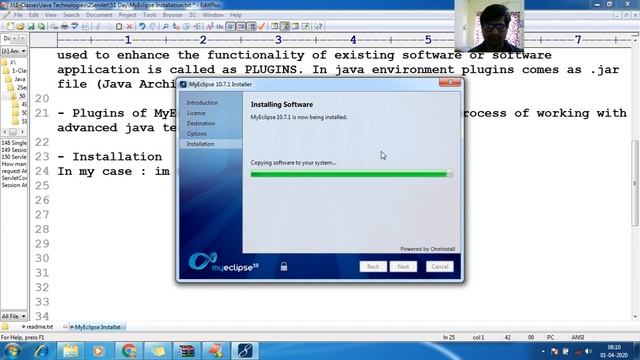This screenshot has width=640, height=360.
Task: Click the Destination step in installer sidebar
Action: coord(200,123)
